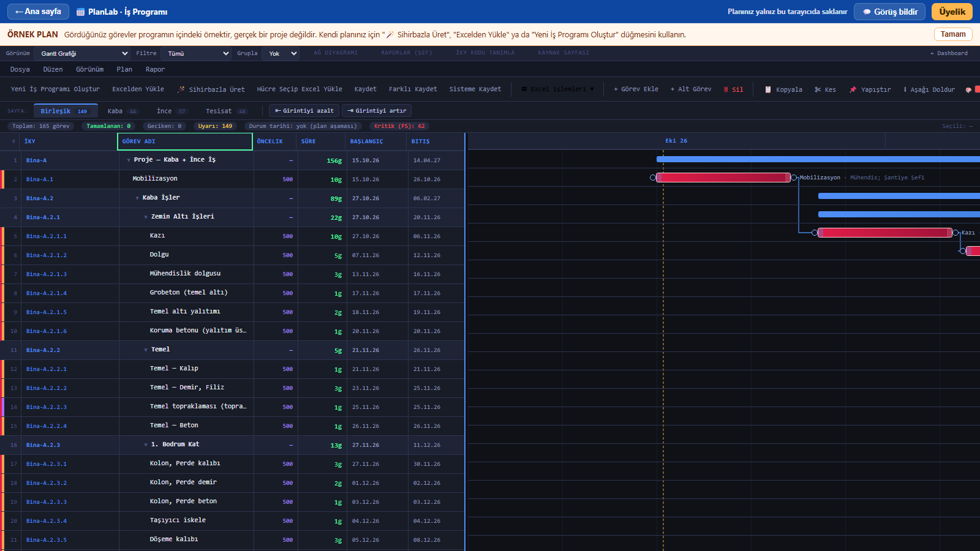Open the Grupla Yok dropdown
Image resolution: width=980 pixels, height=551 pixels.
coord(281,53)
